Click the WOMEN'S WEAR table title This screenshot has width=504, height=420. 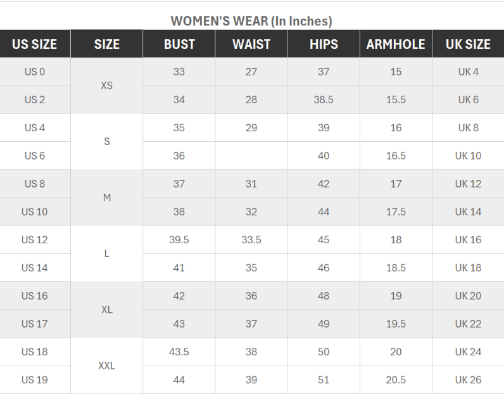pos(251,21)
